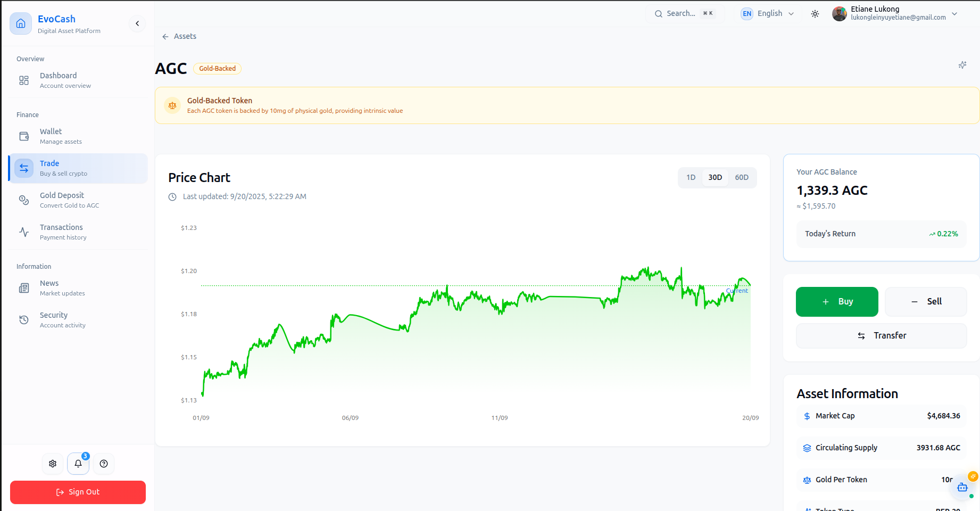Click the sparkle icon near AGC header
The image size is (980, 511).
pos(962,65)
